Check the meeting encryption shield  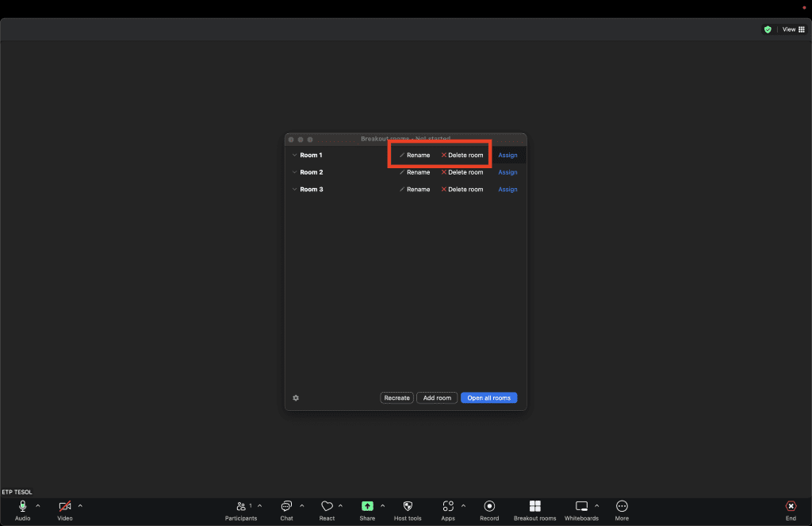[768, 29]
